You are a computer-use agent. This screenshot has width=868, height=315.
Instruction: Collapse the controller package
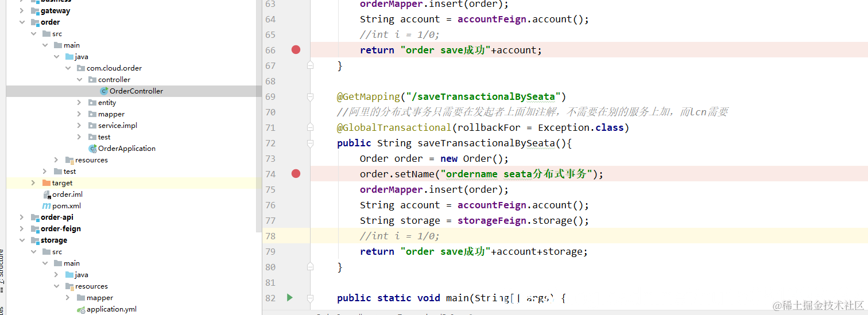79,79
